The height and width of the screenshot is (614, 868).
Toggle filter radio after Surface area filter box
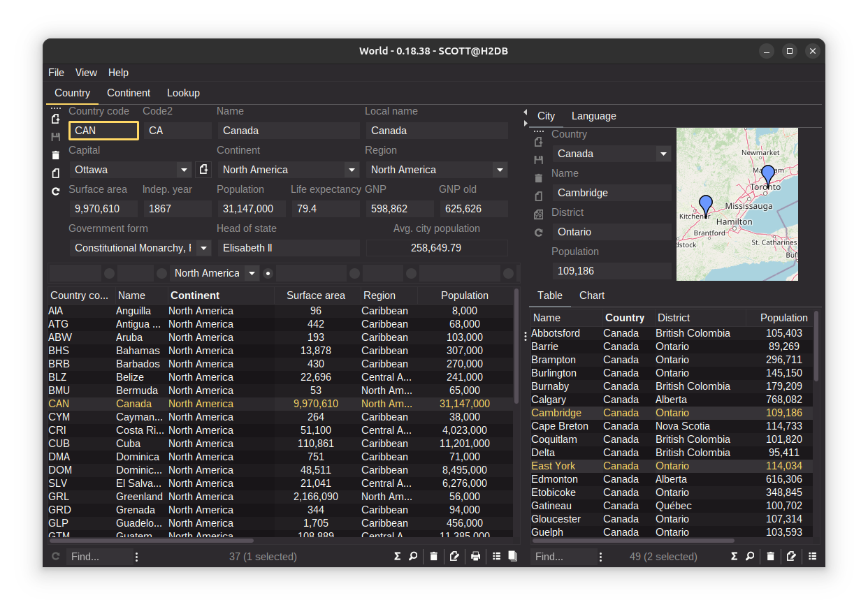pos(355,273)
